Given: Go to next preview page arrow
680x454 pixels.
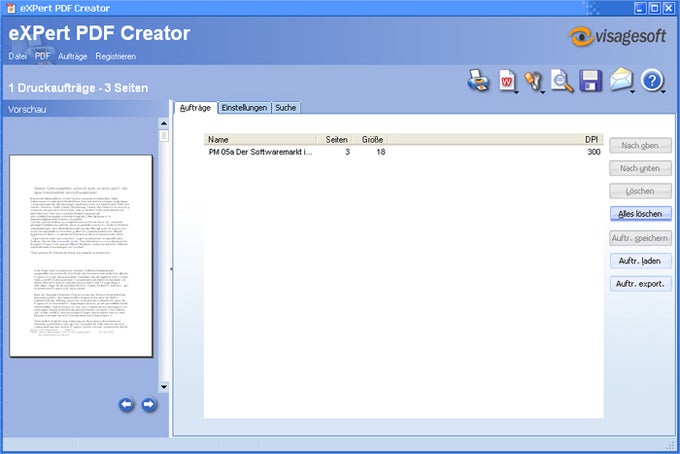Looking at the screenshot, I should 149,405.
